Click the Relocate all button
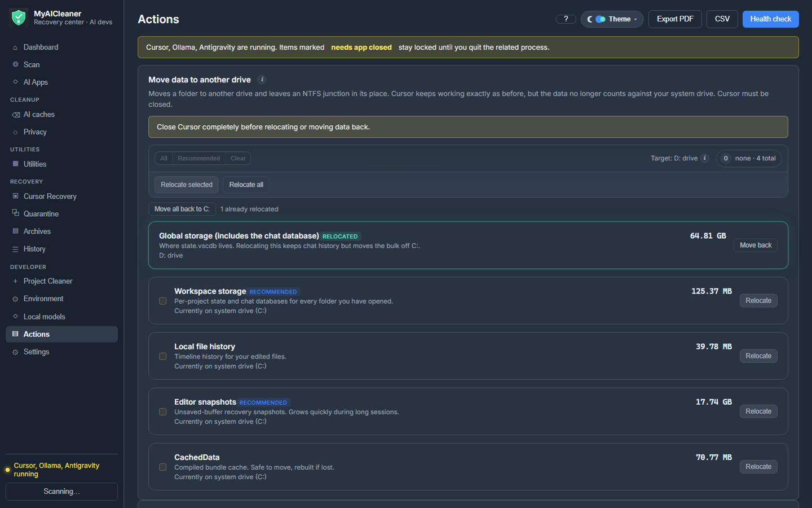Screen dimensions: 812x508 click(246, 185)
